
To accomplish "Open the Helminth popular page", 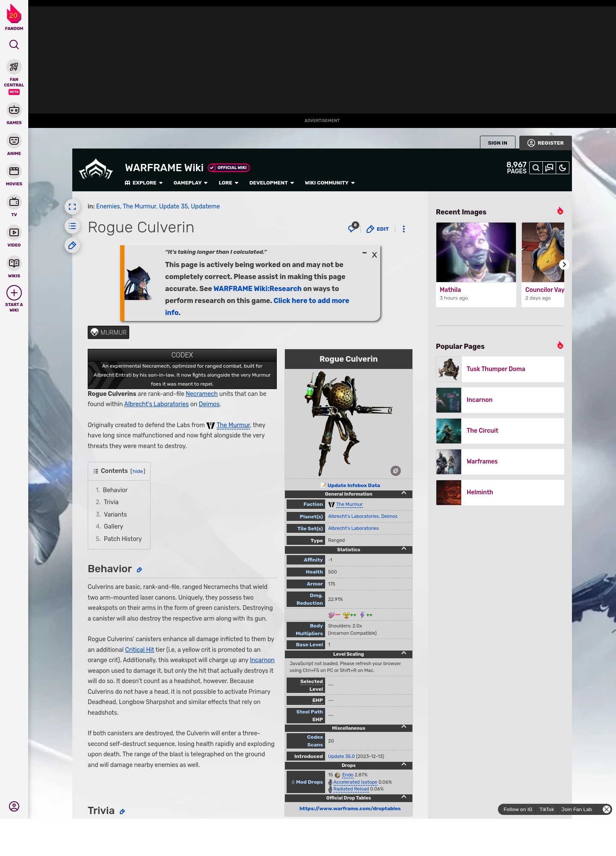I will click(x=500, y=492).
